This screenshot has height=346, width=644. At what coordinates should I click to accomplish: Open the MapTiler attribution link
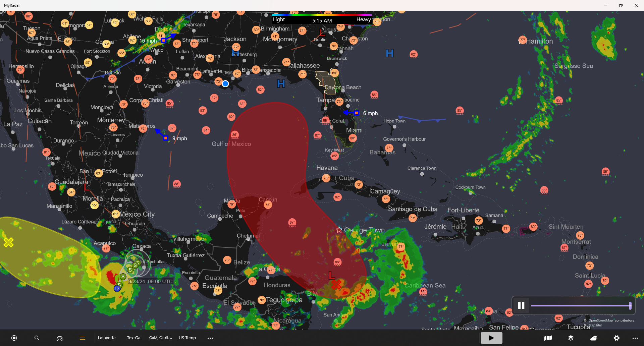[595, 325]
